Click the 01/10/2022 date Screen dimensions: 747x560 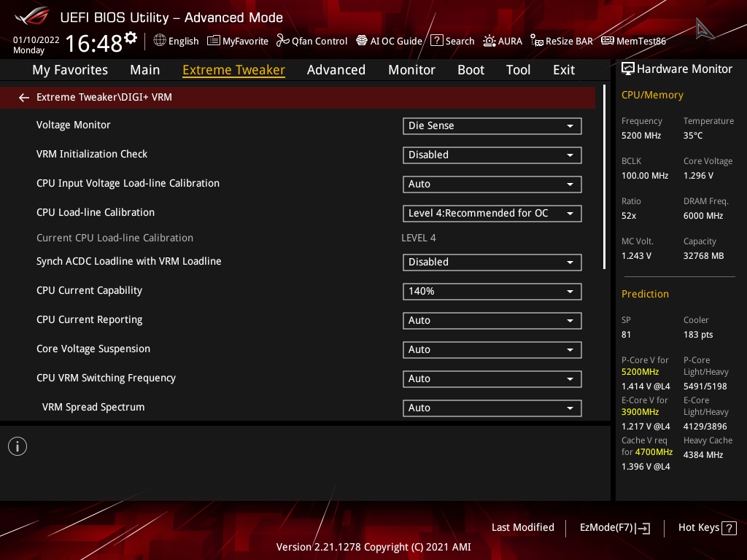pos(36,40)
